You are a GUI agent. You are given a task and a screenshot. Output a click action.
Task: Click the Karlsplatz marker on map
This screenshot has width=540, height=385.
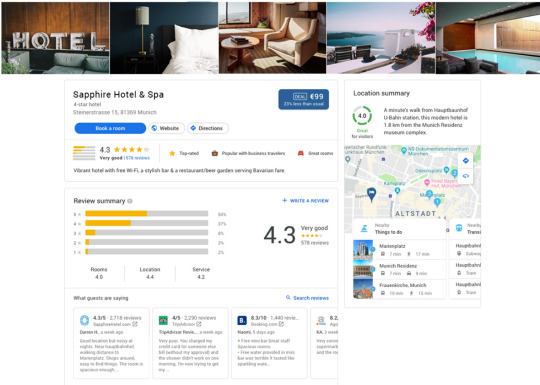397,190
